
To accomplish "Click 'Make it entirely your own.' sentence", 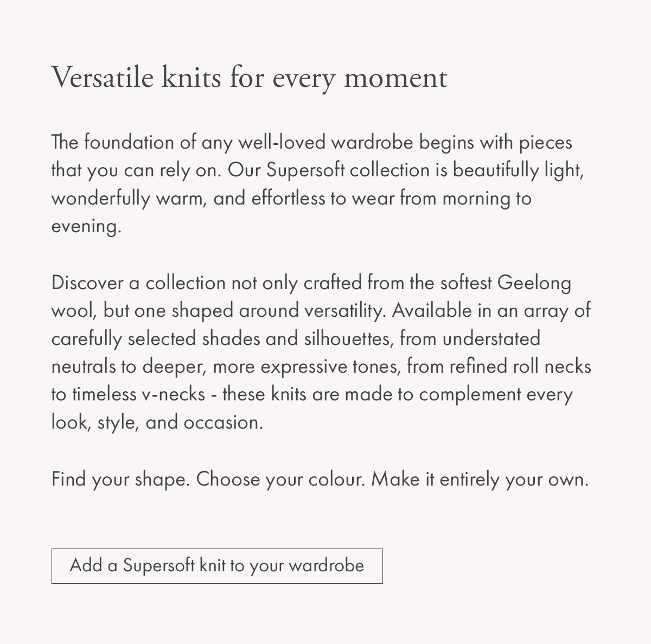I will (480, 480).
